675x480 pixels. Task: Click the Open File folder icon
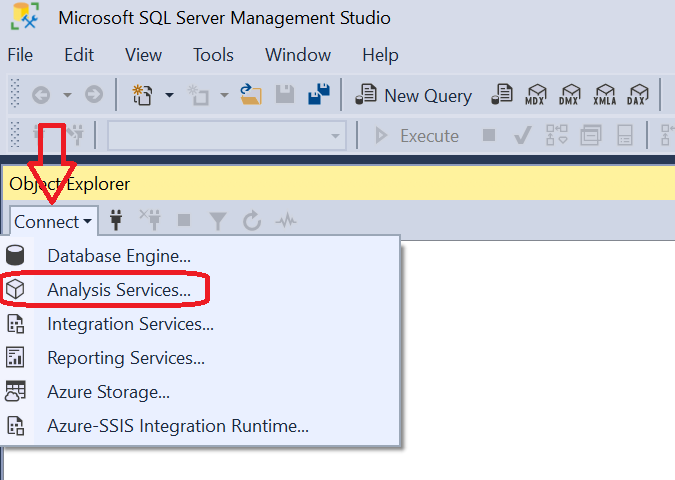(x=251, y=95)
